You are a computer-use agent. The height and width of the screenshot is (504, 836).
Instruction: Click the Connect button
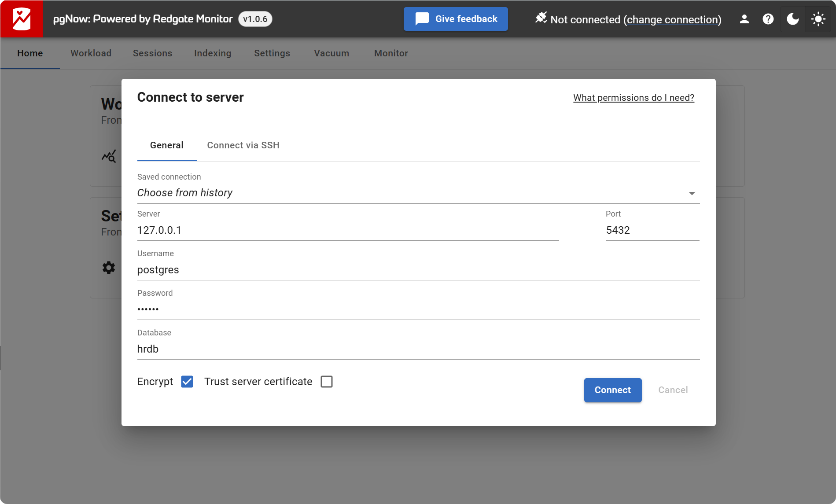click(613, 390)
